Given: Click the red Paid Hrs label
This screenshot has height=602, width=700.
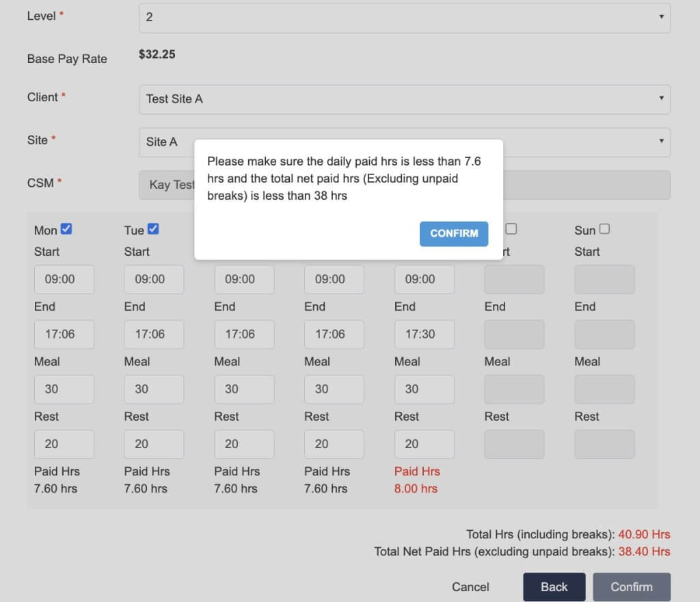Looking at the screenshot, I should click(417, 471).
